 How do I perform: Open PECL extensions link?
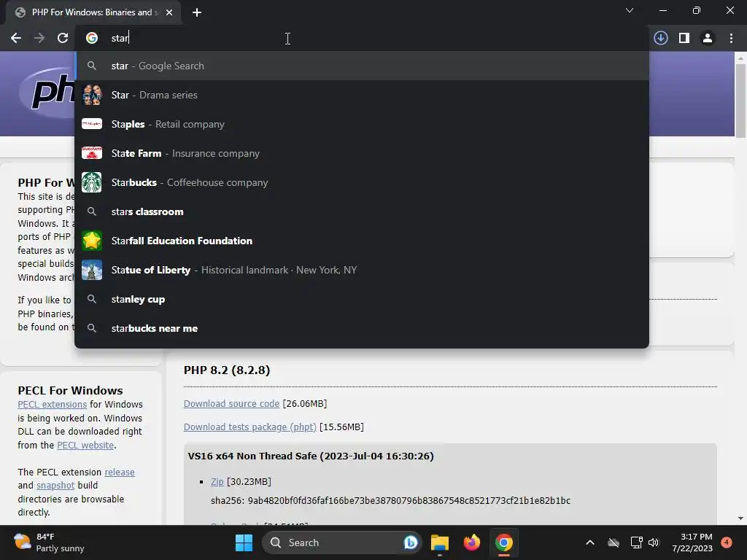pyautogui.click(x=53, y=404)
